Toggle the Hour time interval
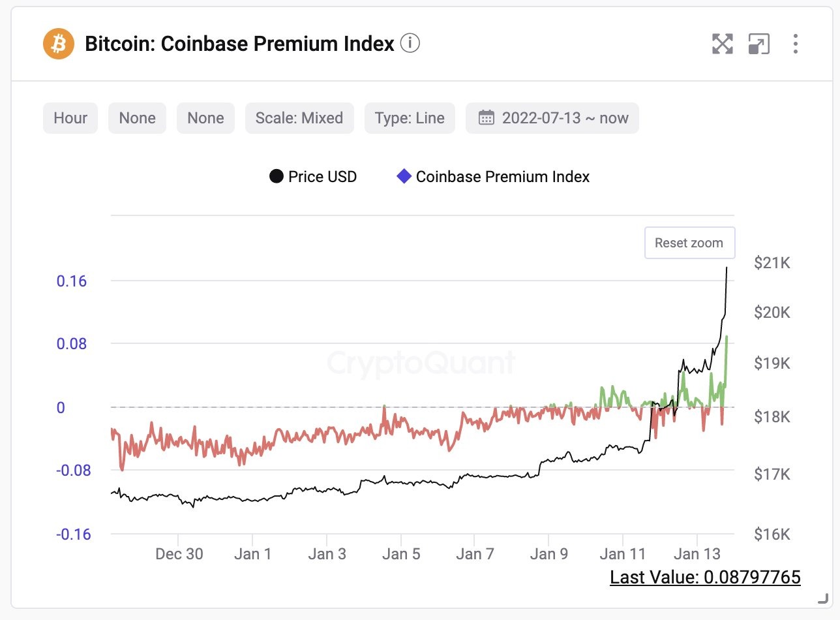Image resolution: width=840 pixels, height=620 pixels. click(x=70, y=118)
